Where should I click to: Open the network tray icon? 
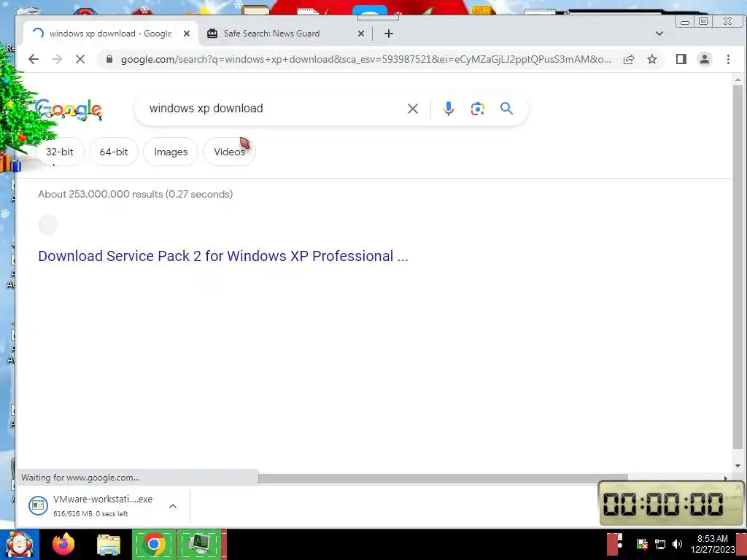pos(659,544)
